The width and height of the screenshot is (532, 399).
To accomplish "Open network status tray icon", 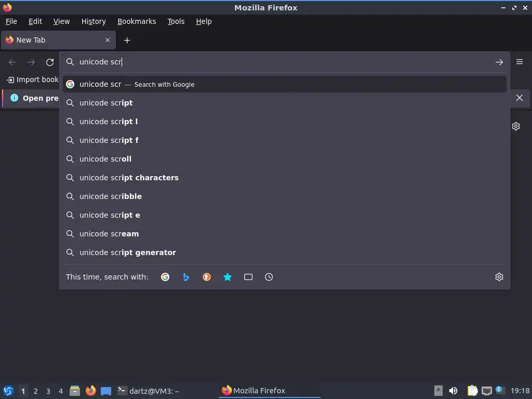I will [x=486, y=391].
